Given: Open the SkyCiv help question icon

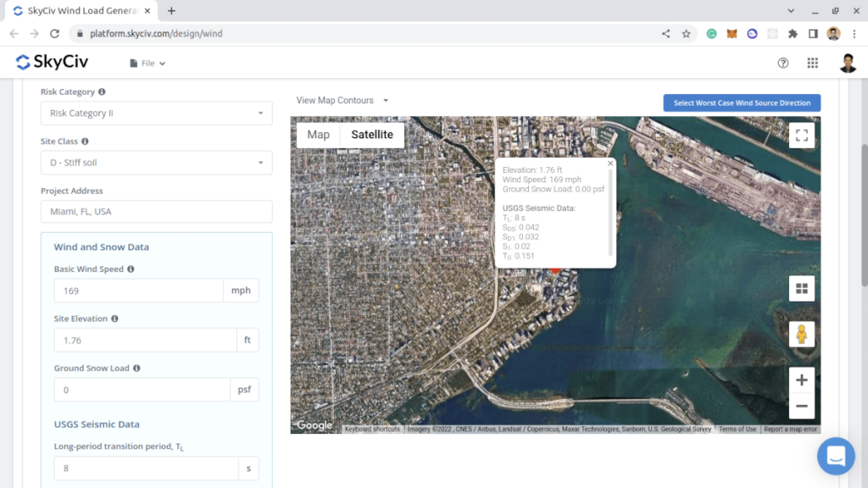Looking at the screenshot, I should coord(782,63).
